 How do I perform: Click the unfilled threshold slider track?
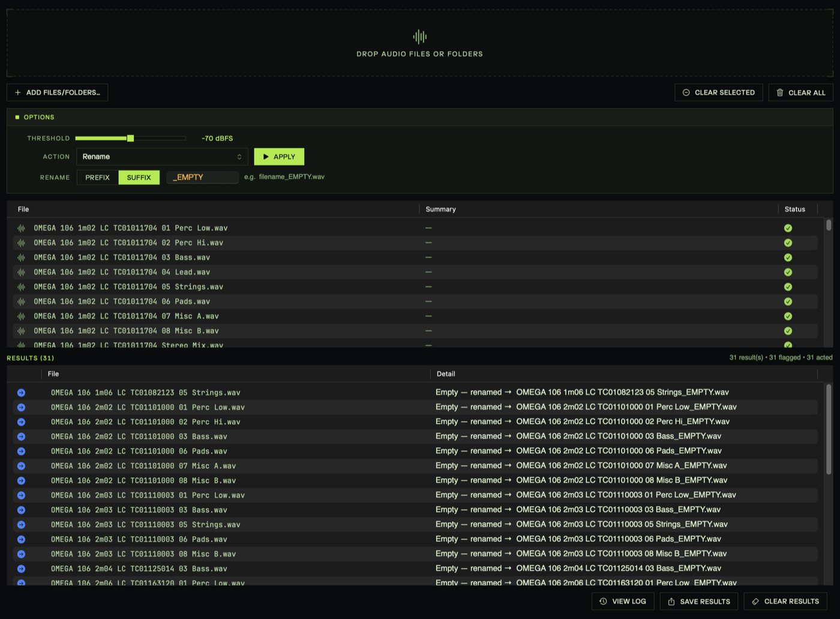tap(160, 138)
